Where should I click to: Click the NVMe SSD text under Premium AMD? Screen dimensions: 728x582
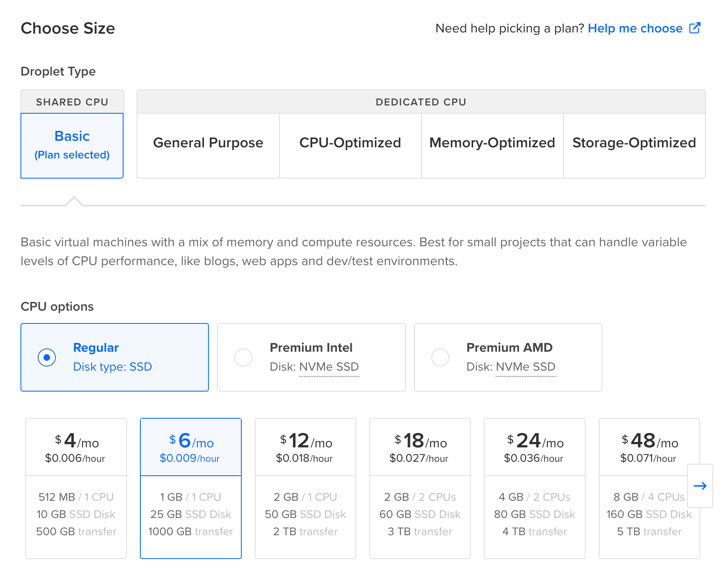click(526, 367)
